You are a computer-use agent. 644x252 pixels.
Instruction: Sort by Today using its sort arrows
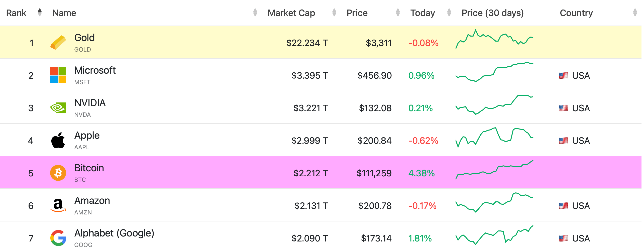tap(449, 12)
